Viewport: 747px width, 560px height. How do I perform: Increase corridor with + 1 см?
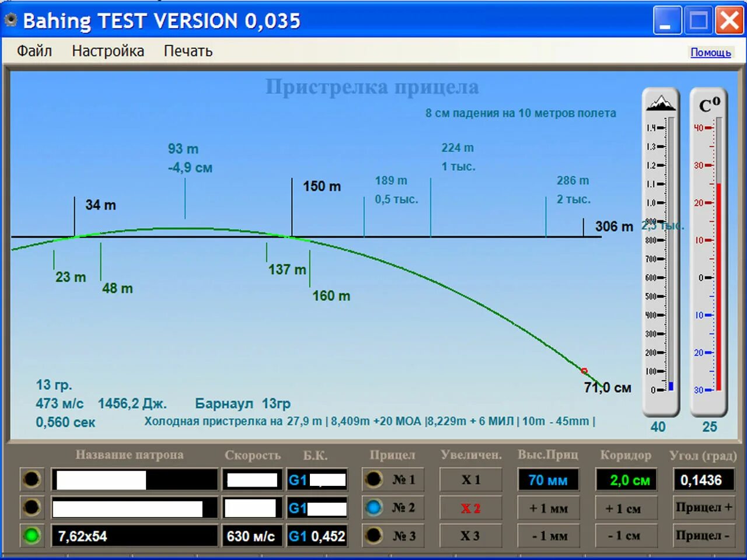pyautogui.click(x=626, y=508)
